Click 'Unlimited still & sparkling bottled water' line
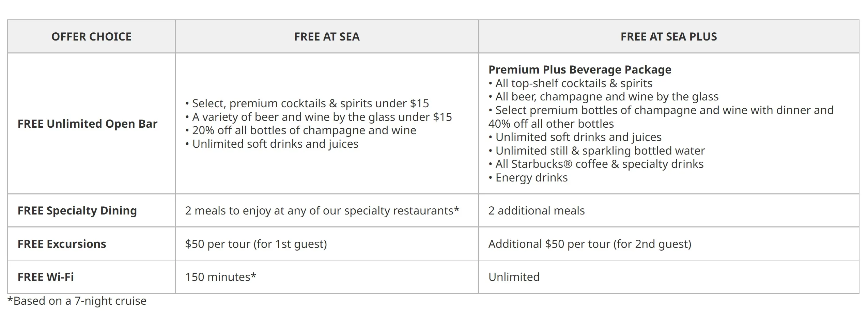 [x=597, y=150]
